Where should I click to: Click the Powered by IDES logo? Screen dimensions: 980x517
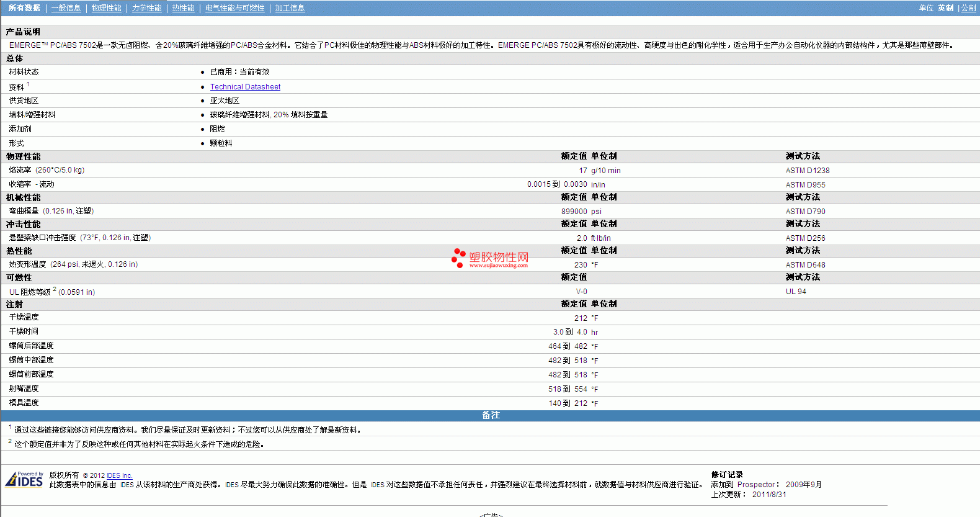pyautogui.click(x=24, y=480)
